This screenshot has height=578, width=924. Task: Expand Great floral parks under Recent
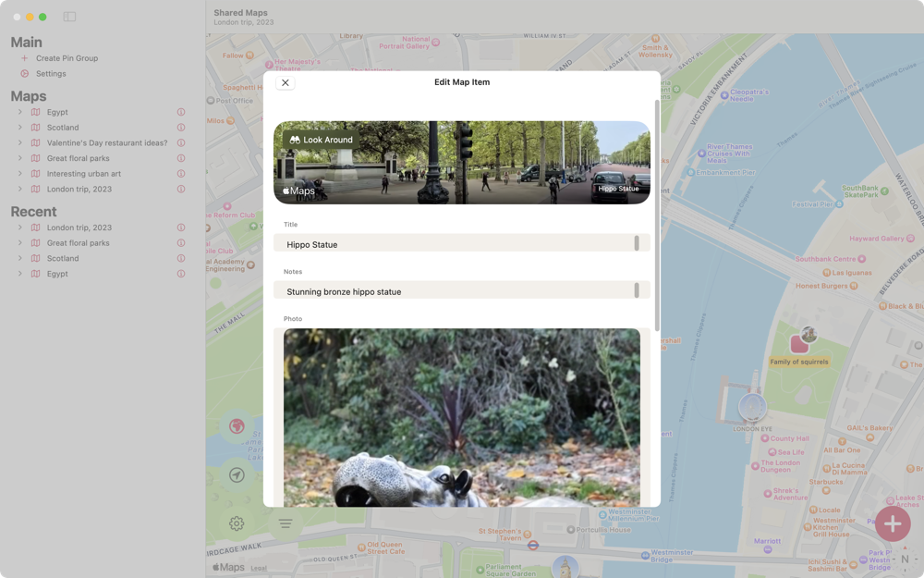20,242
